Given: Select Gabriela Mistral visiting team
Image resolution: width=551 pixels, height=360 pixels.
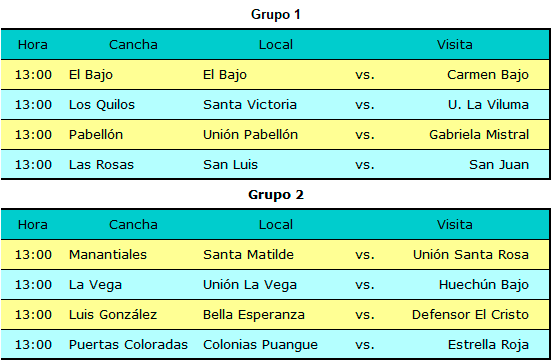Looking at the screenshot, I should click(479, 135).
